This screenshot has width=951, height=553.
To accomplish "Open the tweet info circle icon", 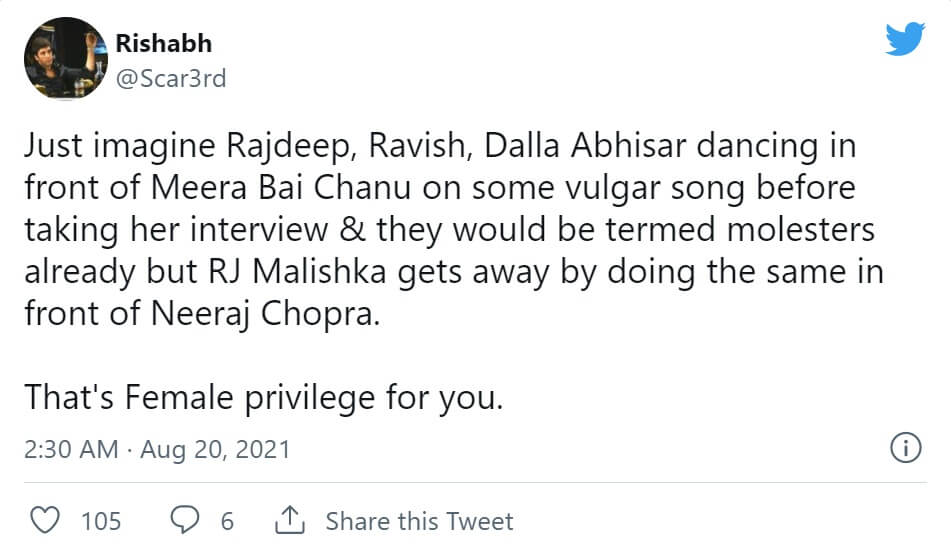I will [904, 449].
